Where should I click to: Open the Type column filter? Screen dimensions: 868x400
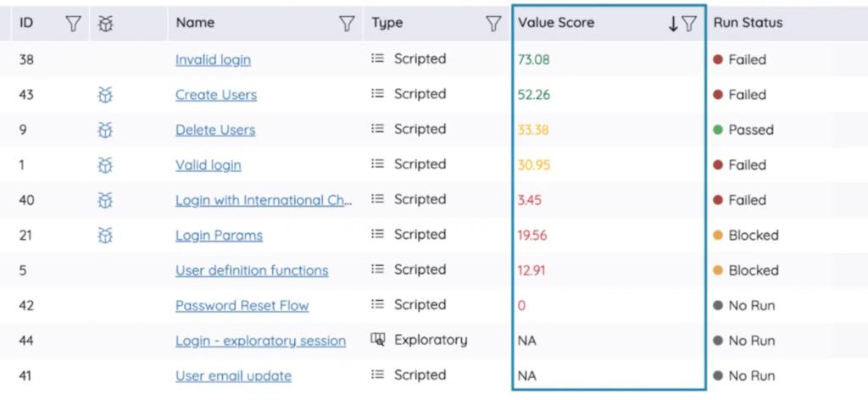point(493,24)
